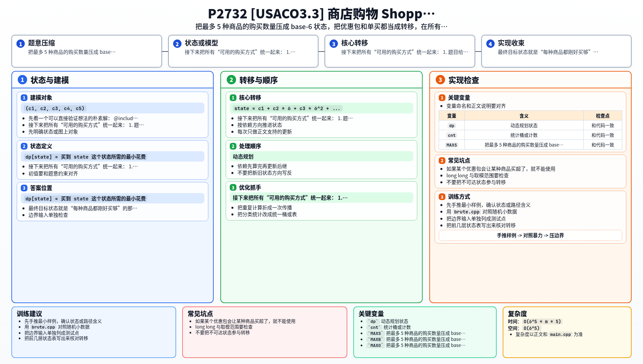The width and height of the screenshot is (643, 364).
Task: Click bullet 初值要和题意约束对齐
Action: [x=53, y=174]
